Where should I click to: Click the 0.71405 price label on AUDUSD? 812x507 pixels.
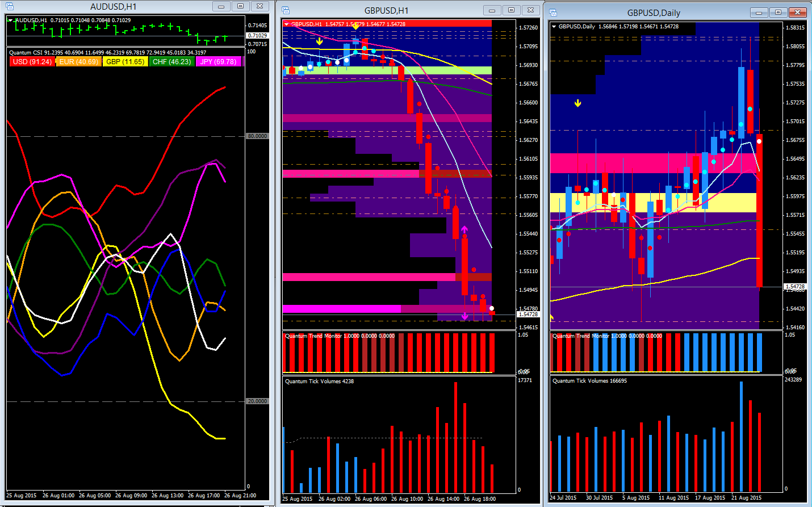(258, 26)
